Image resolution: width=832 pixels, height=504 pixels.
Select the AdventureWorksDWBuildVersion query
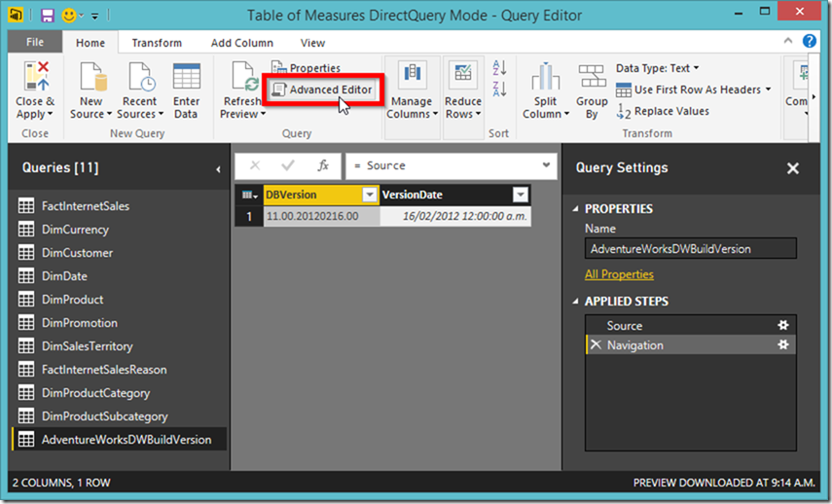point(120,439)
